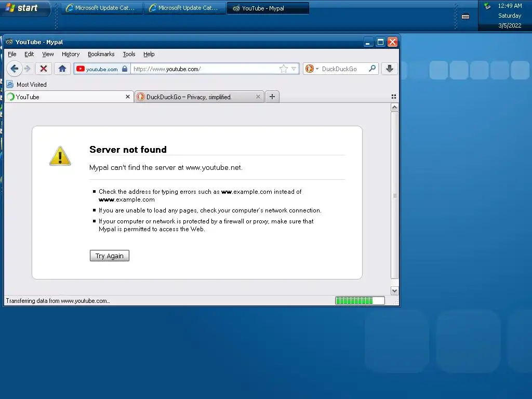Screen dimensions: 532x399
Task: Click the address bar URL field
Action: [x=205, y=69]
